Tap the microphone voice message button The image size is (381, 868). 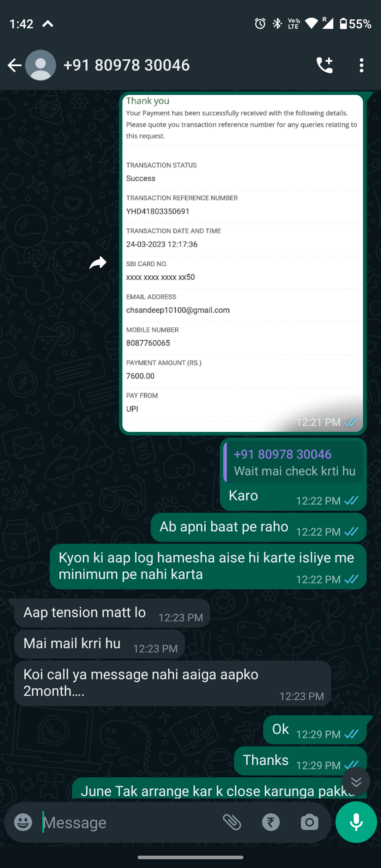coord(356,822)
